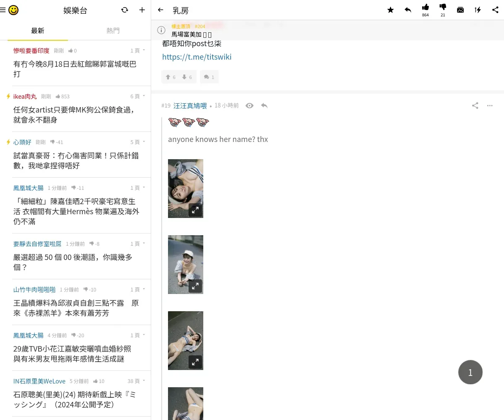Click the 娛樂台 channel title
The height and width of the screenshot is (420, 504).
[x=75, y=10]
